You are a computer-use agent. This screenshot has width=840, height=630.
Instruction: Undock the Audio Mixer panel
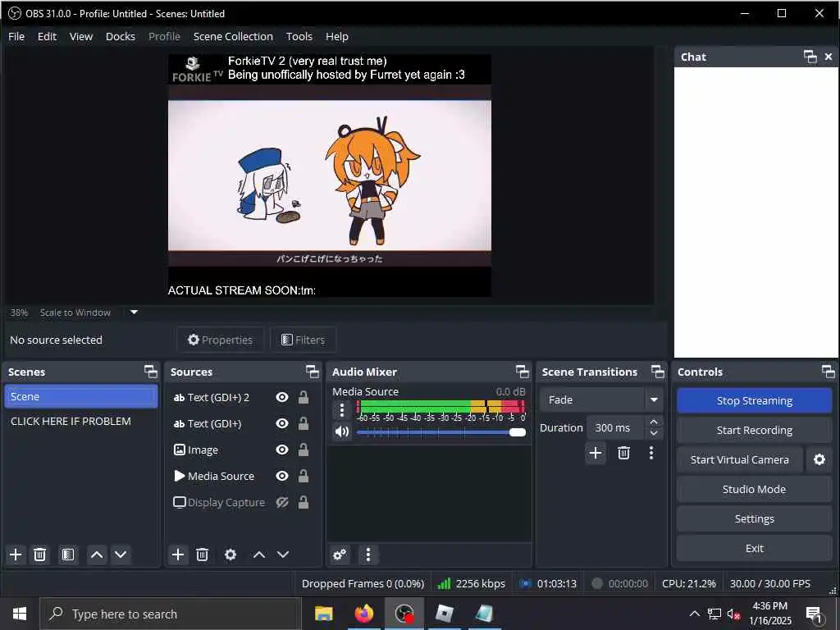[x=523, y=372]
